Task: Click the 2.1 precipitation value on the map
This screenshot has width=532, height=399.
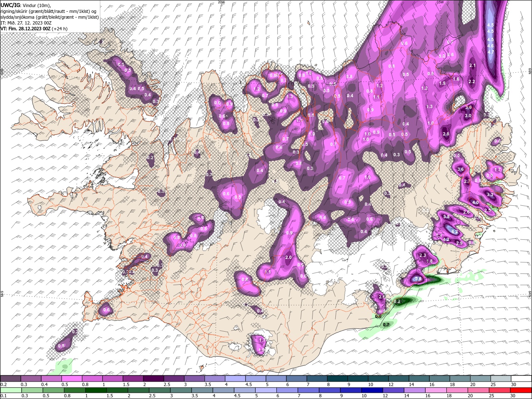Action: click(472, 66)
